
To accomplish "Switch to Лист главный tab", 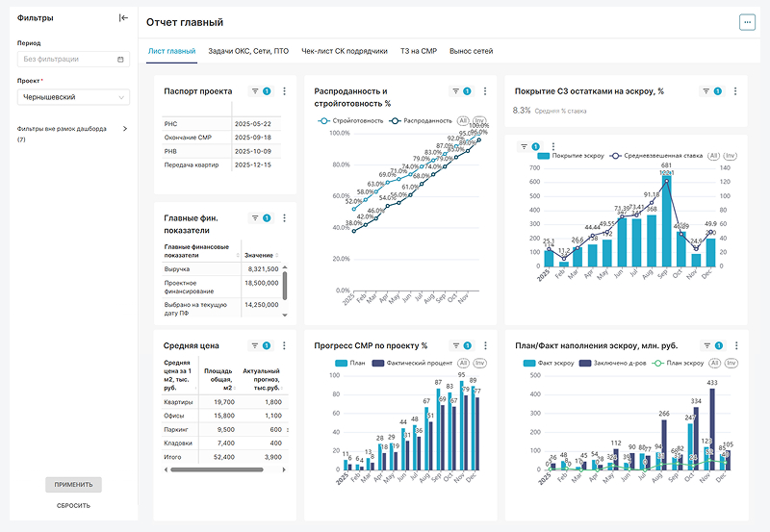I will 172,51.
